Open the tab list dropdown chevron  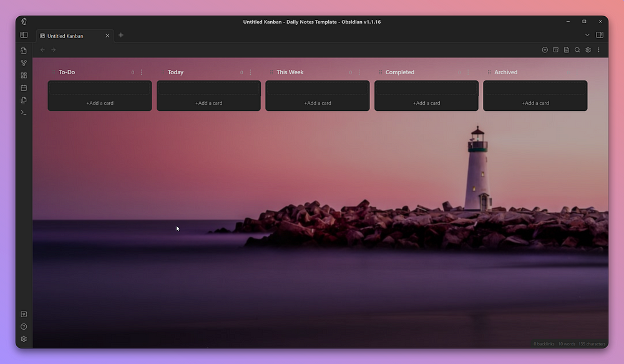tap(587, 35)
